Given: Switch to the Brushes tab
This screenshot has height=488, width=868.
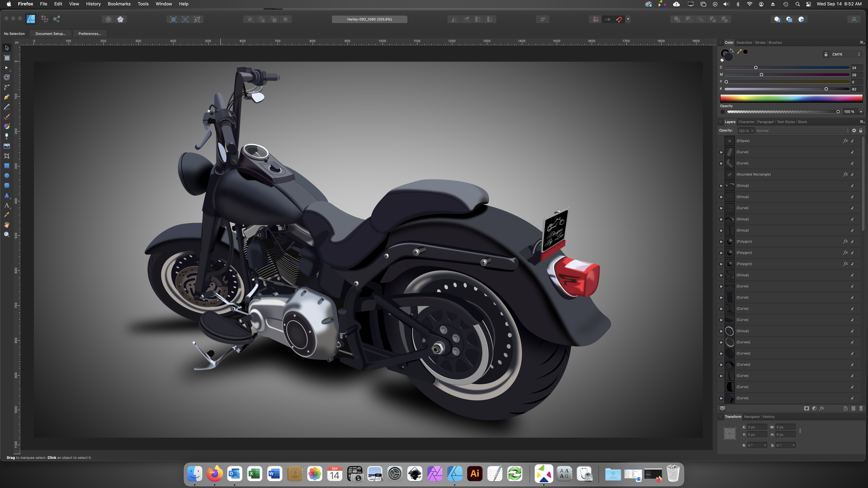Looking at the screenshot, I should (x=775, y=42).
